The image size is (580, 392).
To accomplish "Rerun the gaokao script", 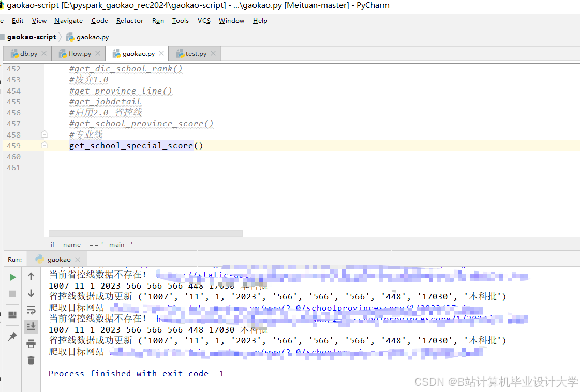I will pyautogui.click(x=13, y=277).
